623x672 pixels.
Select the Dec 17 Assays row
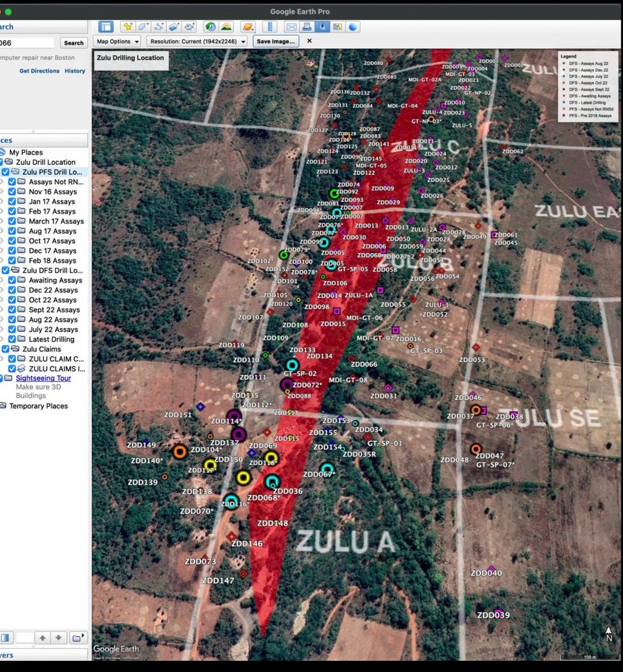tap(52, 251)
